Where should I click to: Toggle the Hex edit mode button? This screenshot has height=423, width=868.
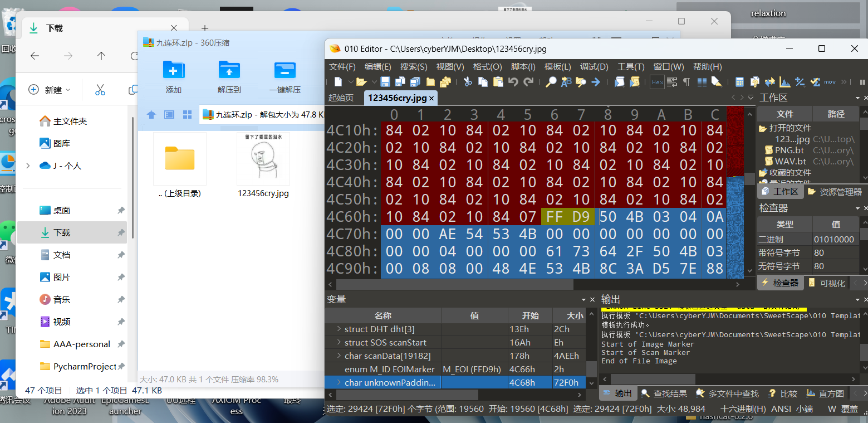(x=658, y=82)
